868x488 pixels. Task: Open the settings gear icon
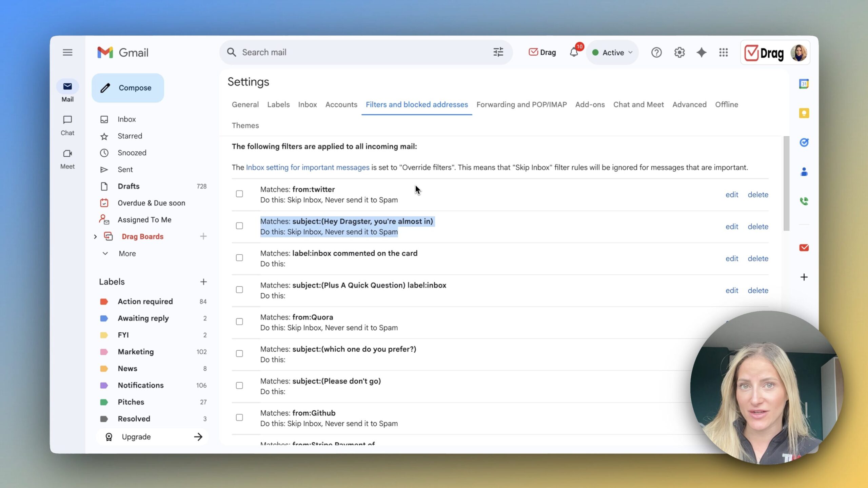click(679, 52)
